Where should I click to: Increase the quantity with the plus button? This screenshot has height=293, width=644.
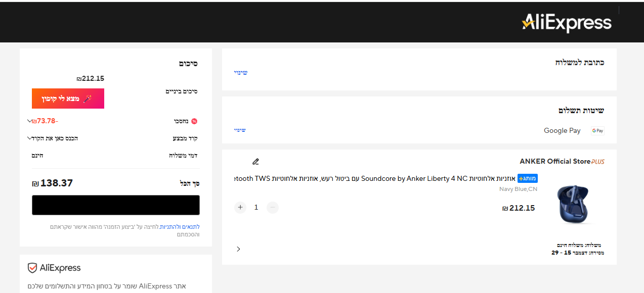(x=240, y=207)
